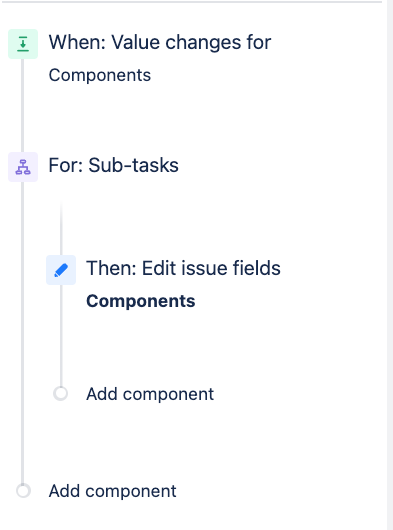This screenshot has width=393, height=530.
Task: Add component inside the Sub-tasks branch
Action: coord(150,394)
